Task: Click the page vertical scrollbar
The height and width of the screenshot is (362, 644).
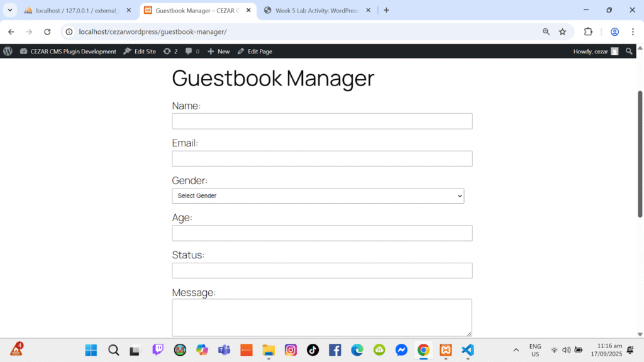Action: (x=640, y=154)
